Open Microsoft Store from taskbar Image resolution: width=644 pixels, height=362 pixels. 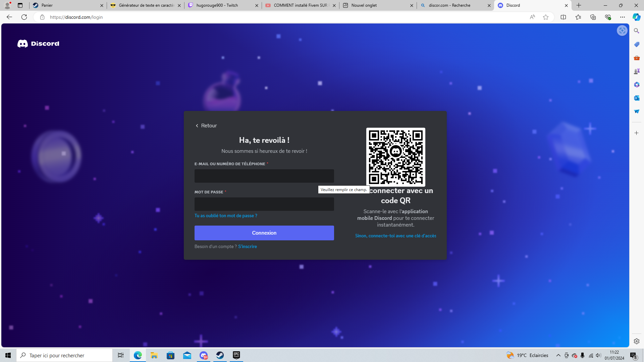point(170,355)
